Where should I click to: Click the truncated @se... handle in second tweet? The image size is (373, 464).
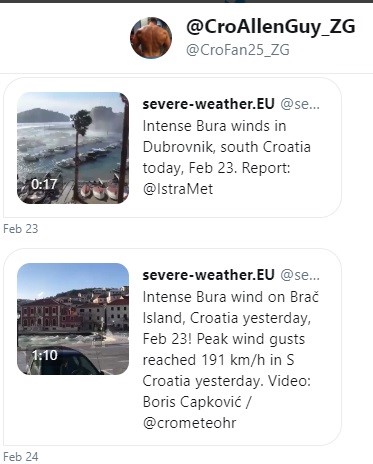point(300,275)
